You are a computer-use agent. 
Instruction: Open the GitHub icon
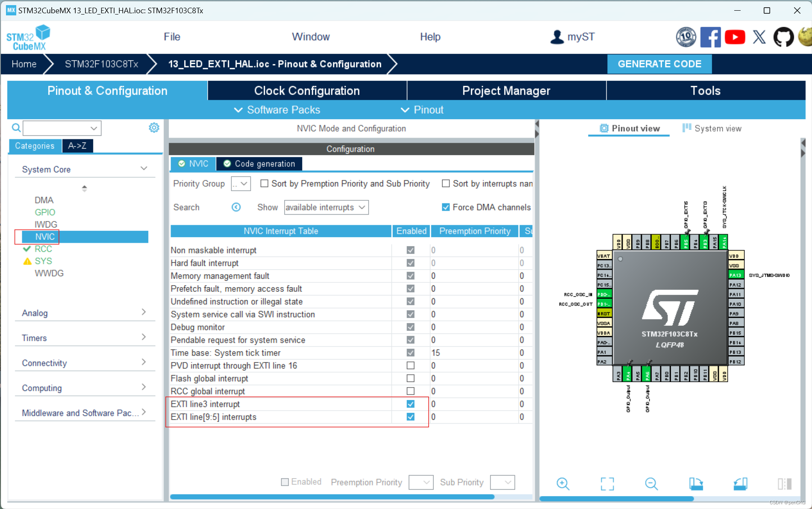click(x=783, y=37)
